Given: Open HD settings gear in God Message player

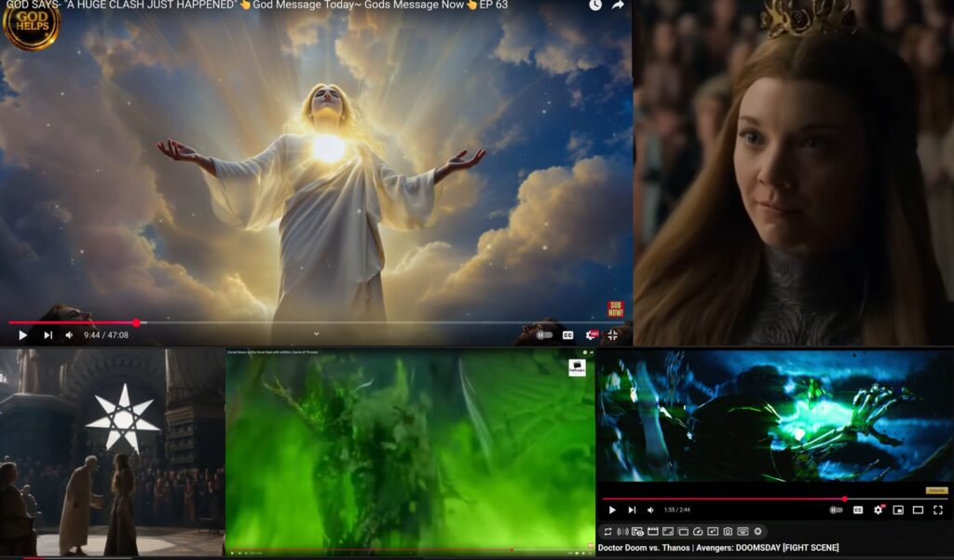Looking at the screenshot, I should pos(592,335).
